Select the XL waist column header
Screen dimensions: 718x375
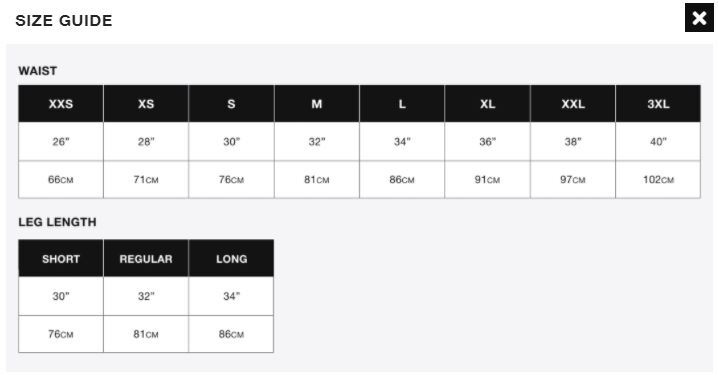[x=488, y=103]
